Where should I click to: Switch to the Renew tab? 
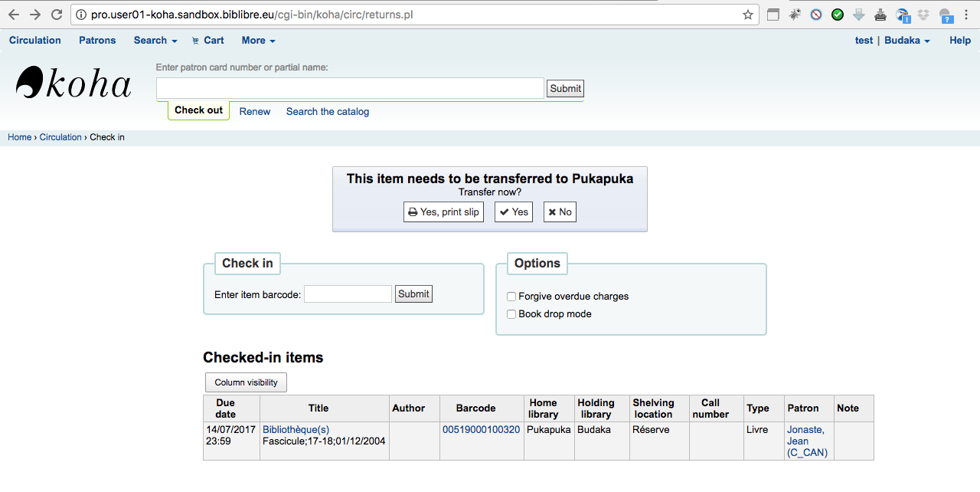pos(255,112)
